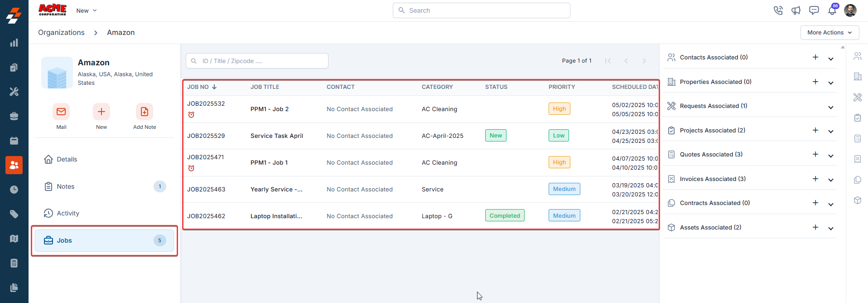Open price tag sidebar icon
Screen dimensions: 868x303
coord(14,214)
